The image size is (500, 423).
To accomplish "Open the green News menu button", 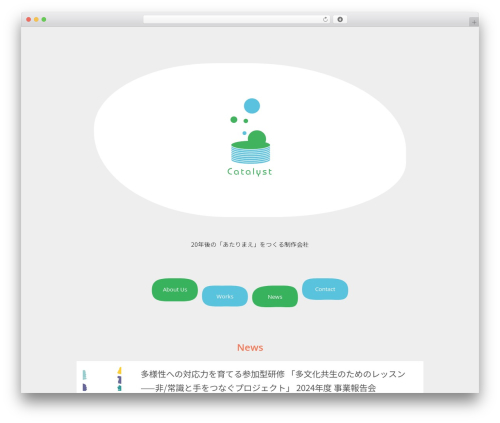I will point(275,296).
